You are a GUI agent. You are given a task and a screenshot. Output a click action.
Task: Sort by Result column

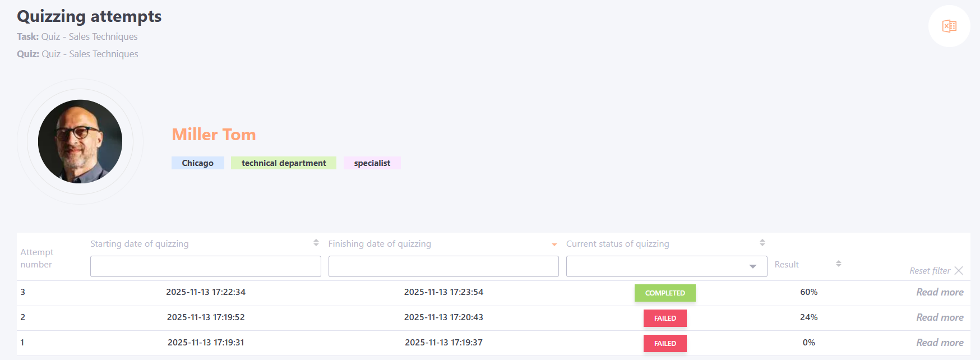838,264
